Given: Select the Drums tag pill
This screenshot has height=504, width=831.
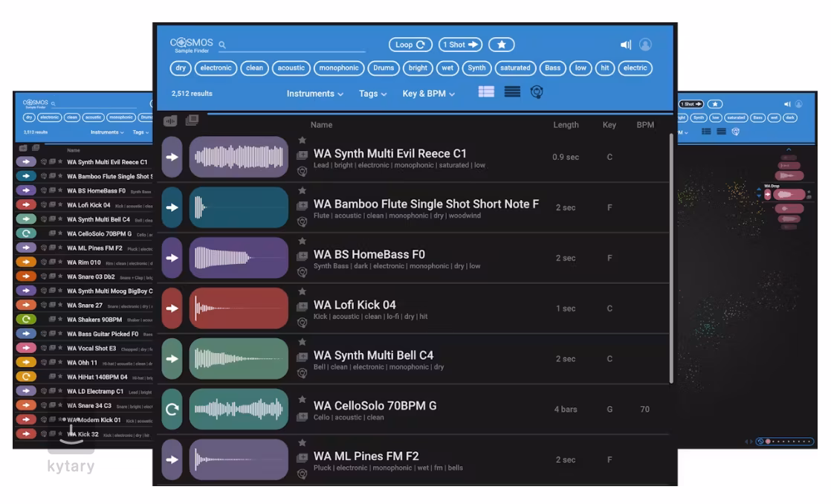Looking at the screenshot, I should pos(384,68).
